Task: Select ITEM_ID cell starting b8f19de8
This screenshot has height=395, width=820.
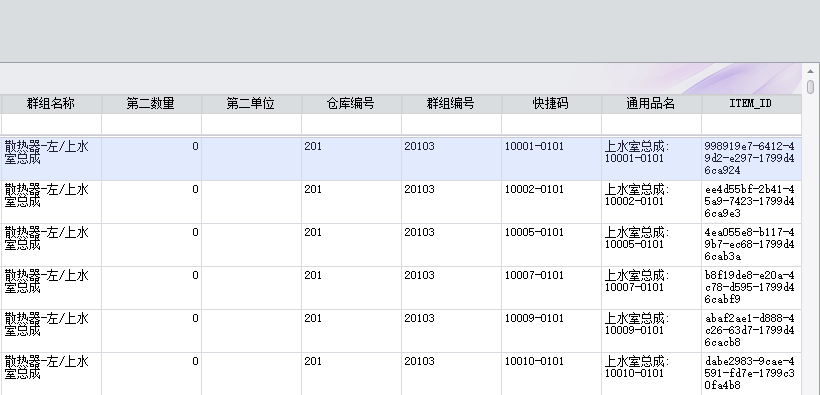Action: tap(751, 288)
